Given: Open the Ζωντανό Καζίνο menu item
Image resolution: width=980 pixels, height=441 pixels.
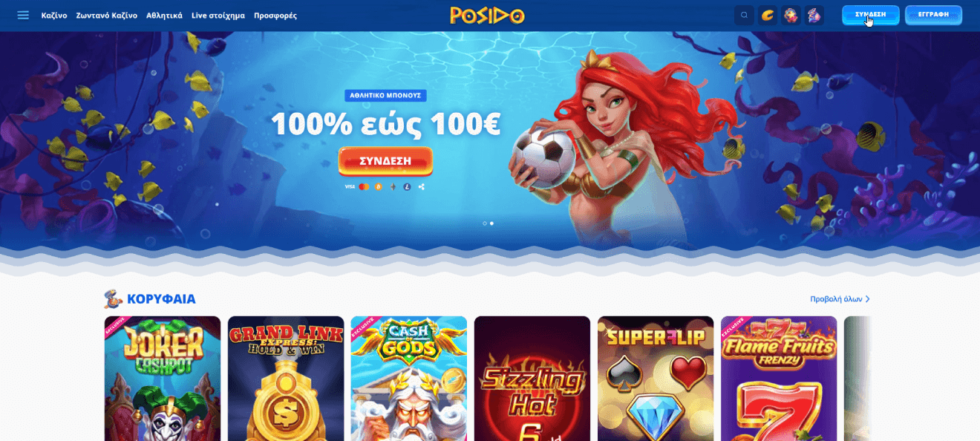Looking at the screenshot, I should [106, 16].
